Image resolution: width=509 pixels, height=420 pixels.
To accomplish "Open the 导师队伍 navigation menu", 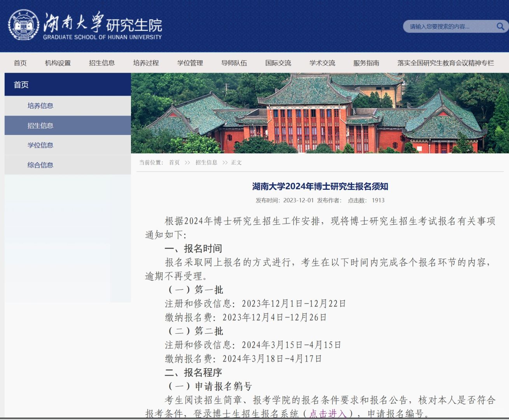I will (234, 63).
